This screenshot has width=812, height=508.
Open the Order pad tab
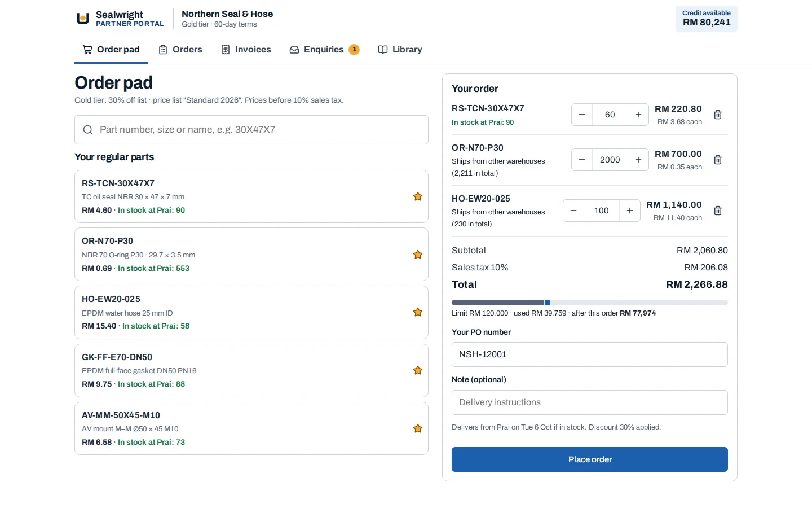point(111,50)
